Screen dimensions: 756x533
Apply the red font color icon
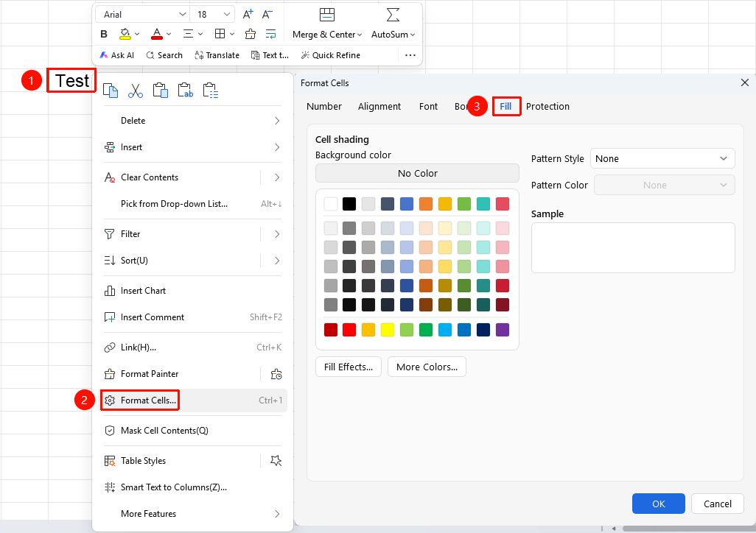pos(157,34)
